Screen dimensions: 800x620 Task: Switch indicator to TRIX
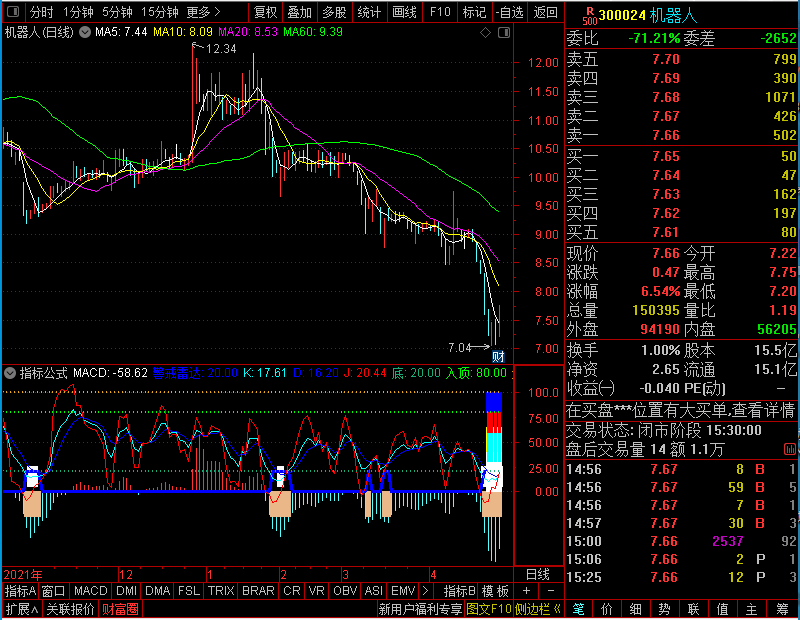[221, 591]
